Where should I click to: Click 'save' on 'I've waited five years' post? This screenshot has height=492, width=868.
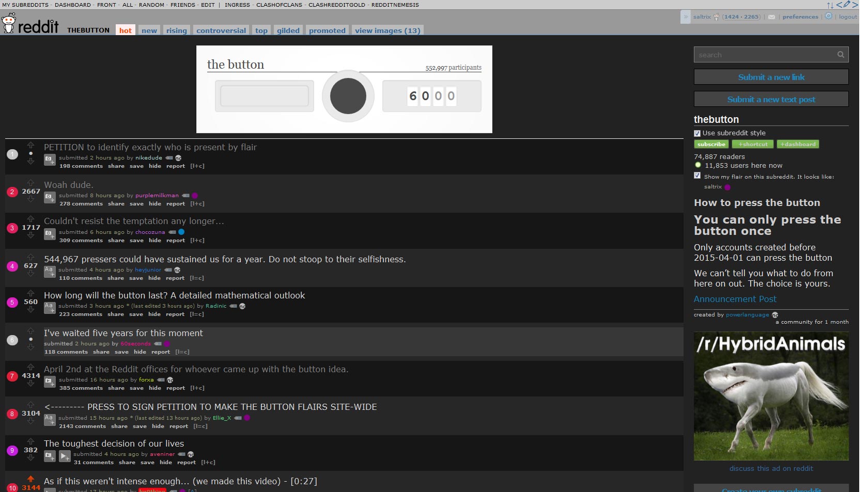[x=121, y=352]
